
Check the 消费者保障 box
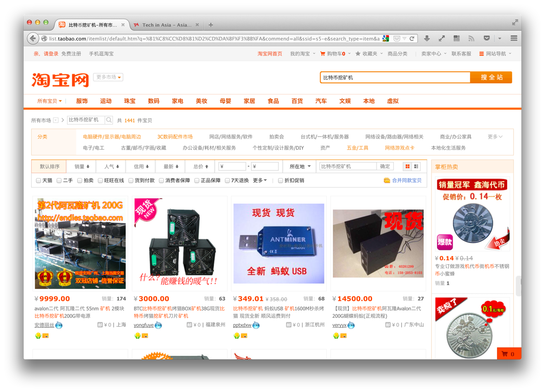161,181
